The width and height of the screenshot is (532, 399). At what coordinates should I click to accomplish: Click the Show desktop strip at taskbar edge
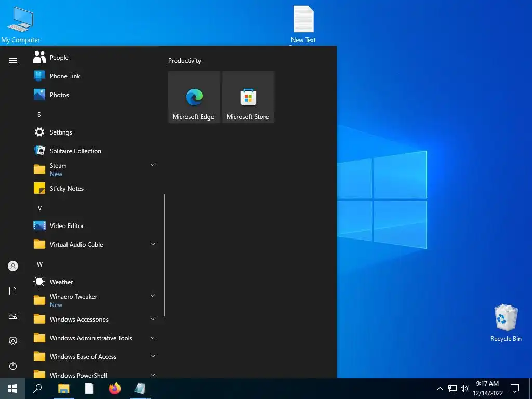click(x=530, y=389)
